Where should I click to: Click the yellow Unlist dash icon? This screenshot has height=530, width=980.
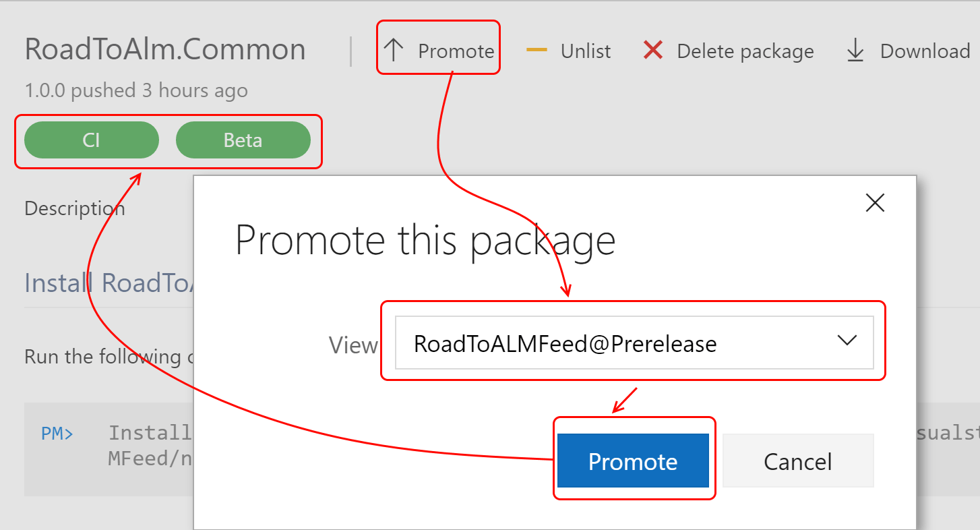(x=537, y=50)
